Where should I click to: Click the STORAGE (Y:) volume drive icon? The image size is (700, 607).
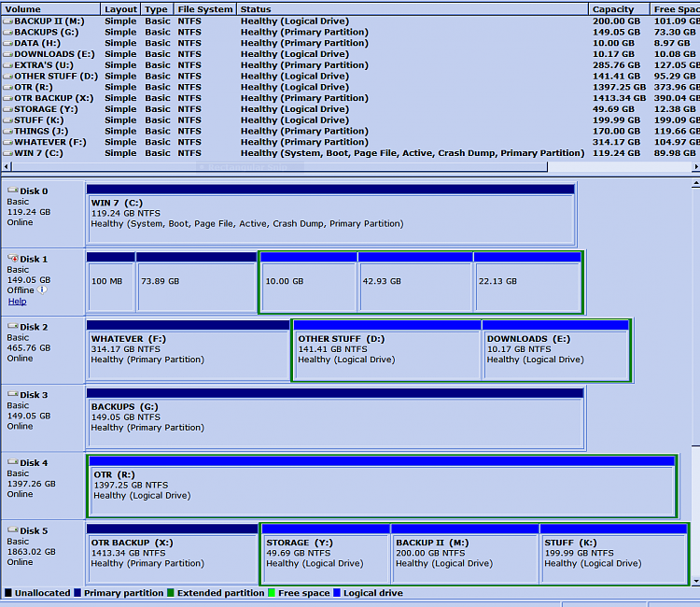[x=7, y=109]
